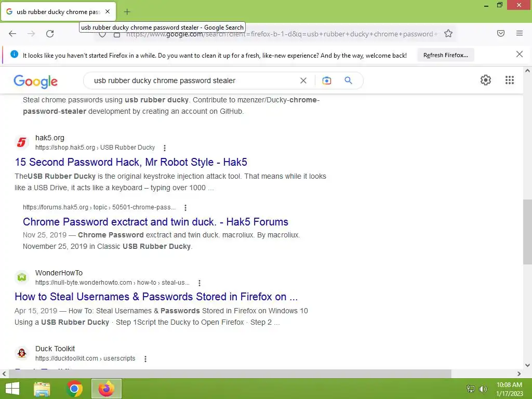The width and height of the screenshot is (532, 399).
Task: Click the vertical scrollbar thumb
Action: click(x=527, y=232)
